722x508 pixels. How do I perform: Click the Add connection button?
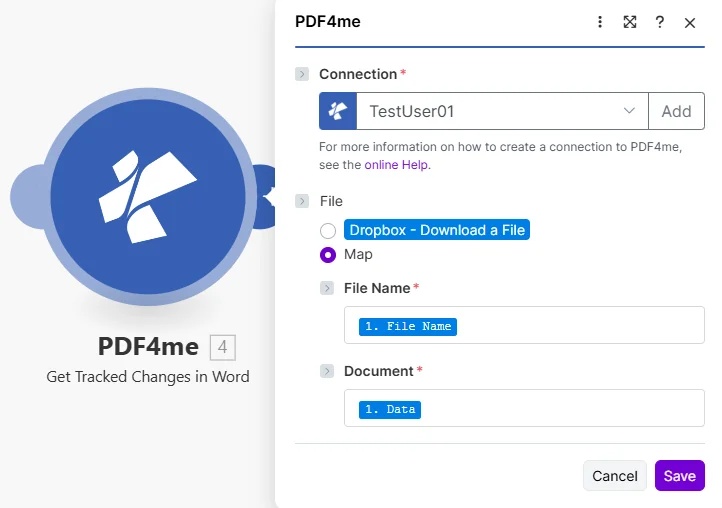point(676,111)
